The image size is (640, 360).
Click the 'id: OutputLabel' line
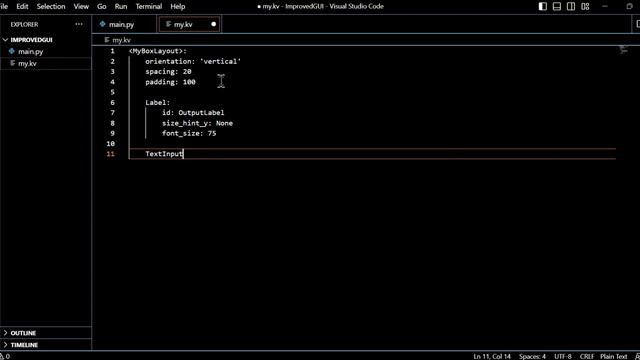click(x=193, y=113)
